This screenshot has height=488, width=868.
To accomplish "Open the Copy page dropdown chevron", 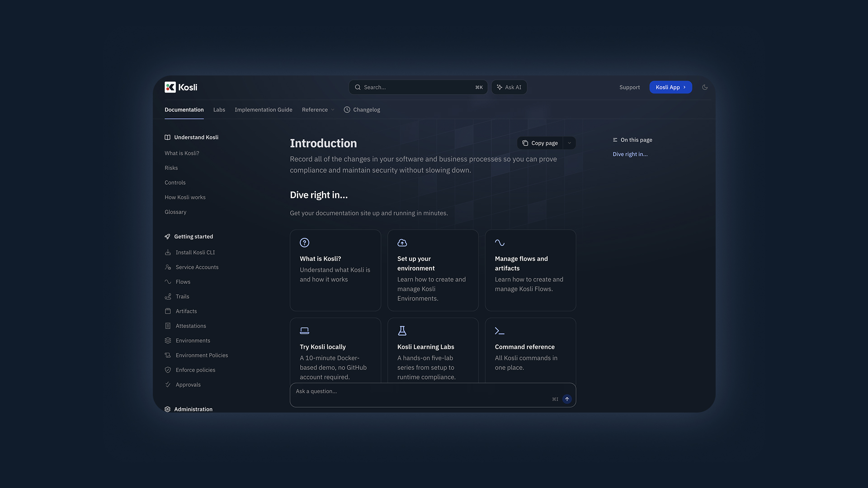I will point(569,143).
